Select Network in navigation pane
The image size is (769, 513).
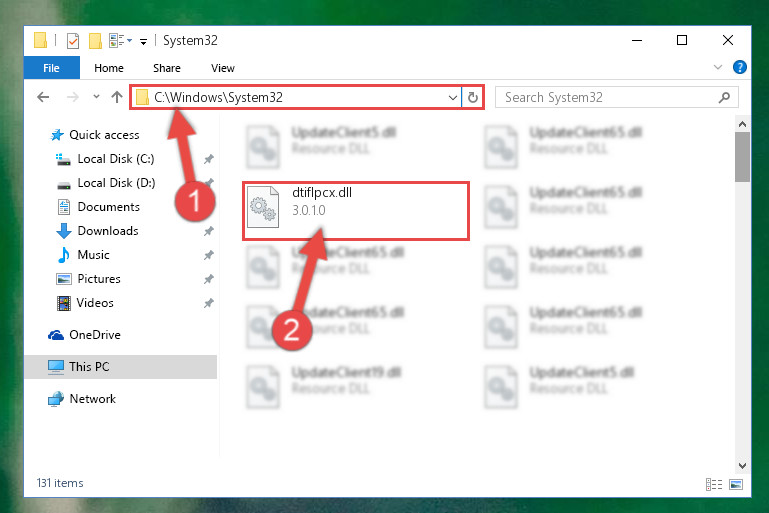point(93,399)
